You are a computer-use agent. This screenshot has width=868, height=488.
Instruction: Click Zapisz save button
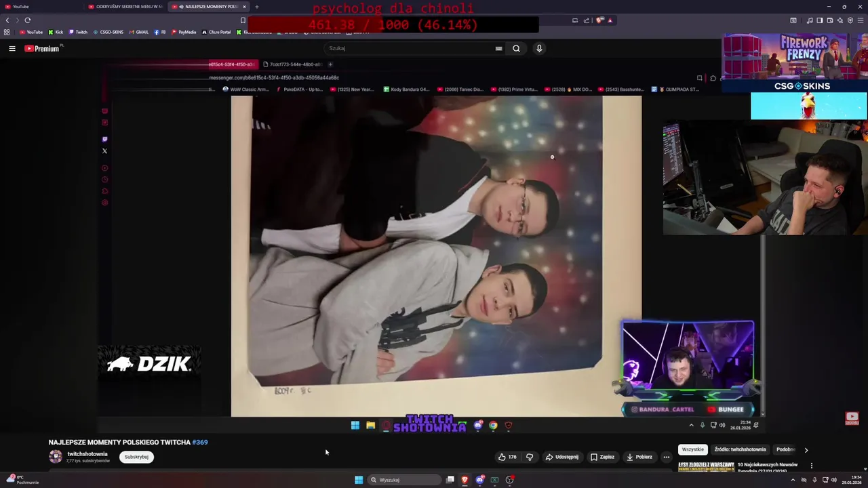tap(602, 457)
